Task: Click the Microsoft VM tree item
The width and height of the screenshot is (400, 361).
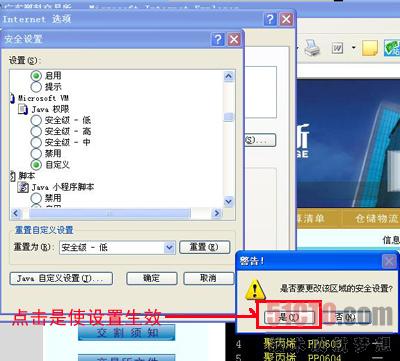Action: 43,98
